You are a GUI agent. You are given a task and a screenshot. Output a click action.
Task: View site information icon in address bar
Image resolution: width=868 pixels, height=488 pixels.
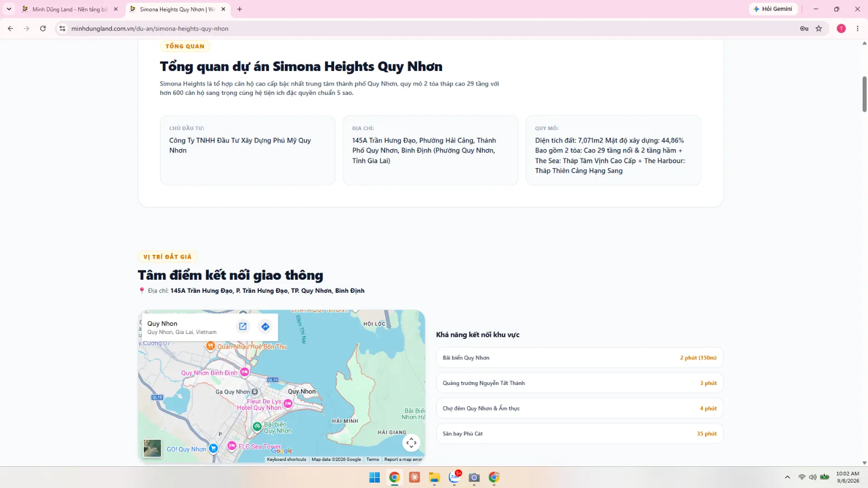pos(62,29)
